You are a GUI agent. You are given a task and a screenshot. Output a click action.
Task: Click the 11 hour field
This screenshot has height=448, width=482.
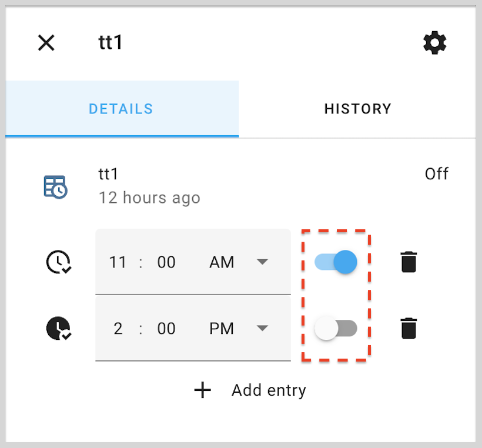118,262
